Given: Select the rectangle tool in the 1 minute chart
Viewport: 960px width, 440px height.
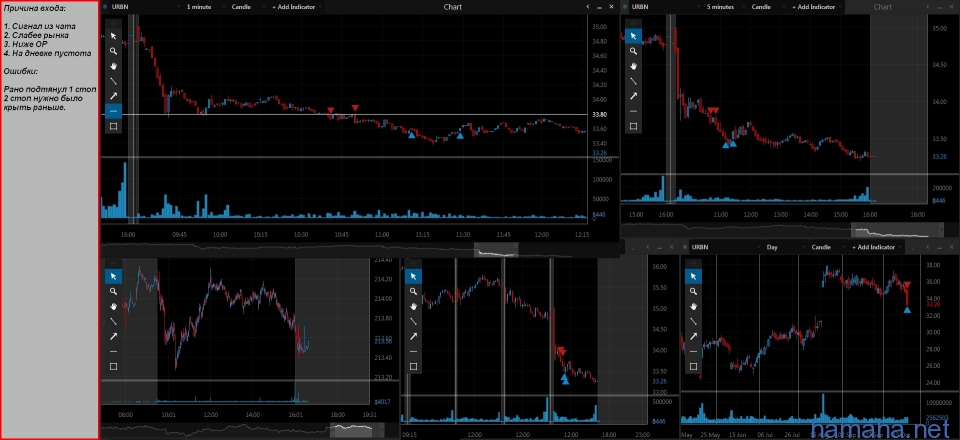Looking at the screenshot, I should coord(113,126).
